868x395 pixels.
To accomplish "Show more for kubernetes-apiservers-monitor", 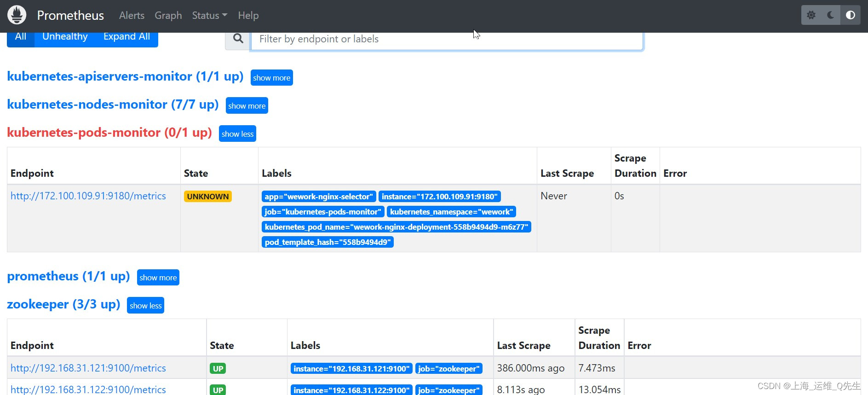I will coord(271,78).
